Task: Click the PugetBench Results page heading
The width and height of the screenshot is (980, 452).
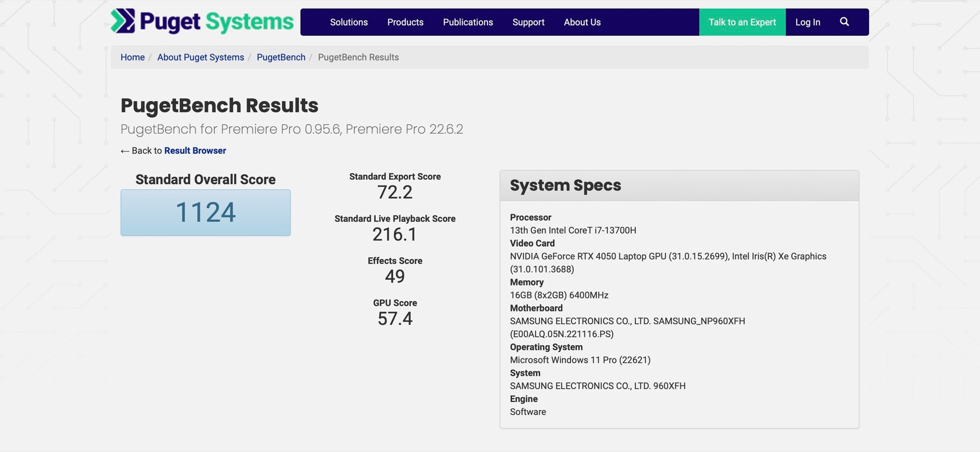Action: 219,105
